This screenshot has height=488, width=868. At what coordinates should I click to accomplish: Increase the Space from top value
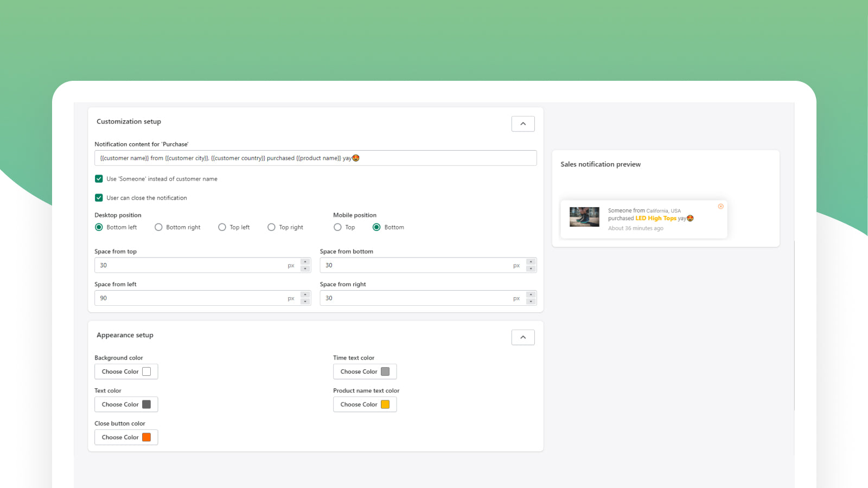(305, 262)
